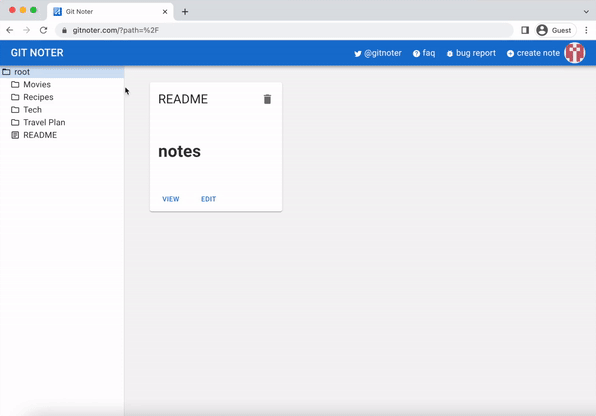Click EDIT on the README card
The image size is (596, 416).
point(208,199)
